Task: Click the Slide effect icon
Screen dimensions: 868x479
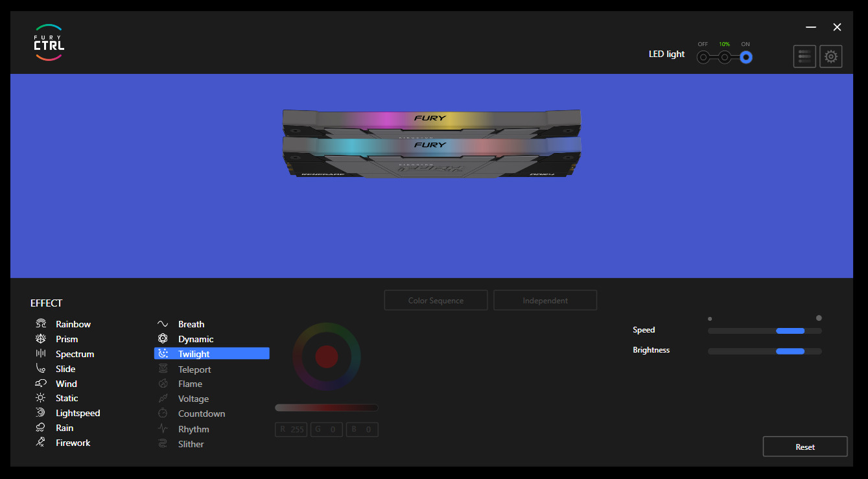Action: point(41,368)
